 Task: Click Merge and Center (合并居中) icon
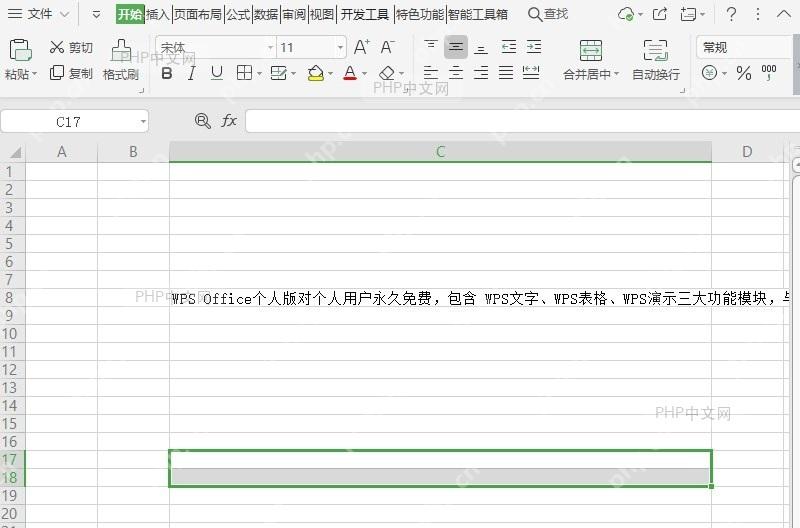coord(591,51)
